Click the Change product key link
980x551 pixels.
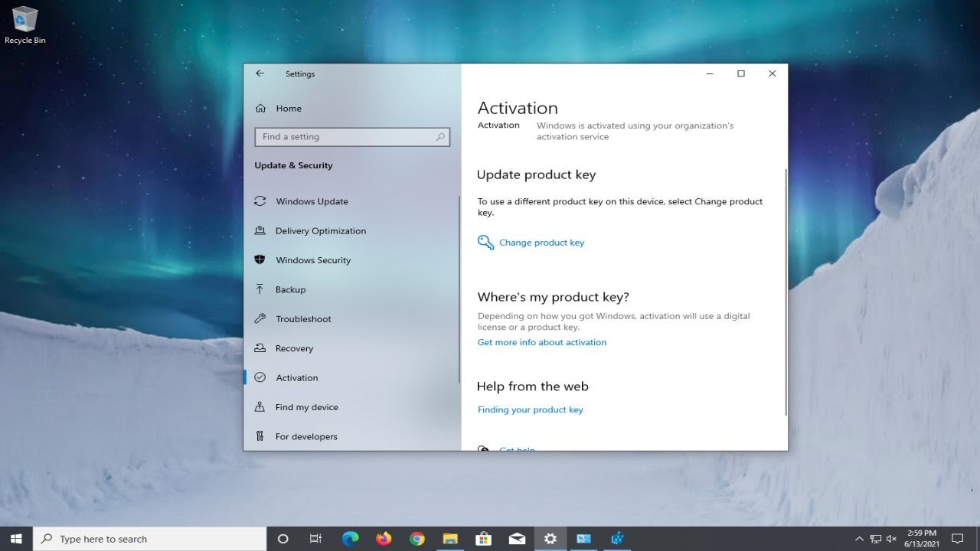point(541,243)
